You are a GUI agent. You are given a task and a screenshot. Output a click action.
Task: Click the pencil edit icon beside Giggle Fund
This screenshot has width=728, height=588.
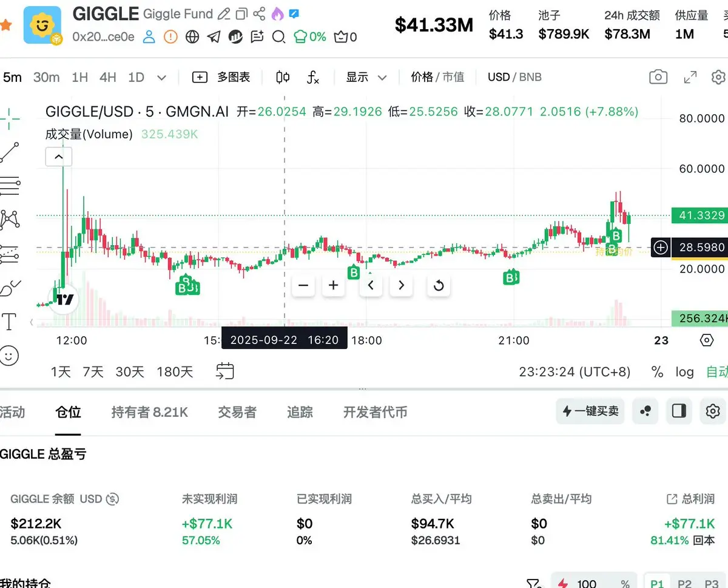(x=224, y=13)
